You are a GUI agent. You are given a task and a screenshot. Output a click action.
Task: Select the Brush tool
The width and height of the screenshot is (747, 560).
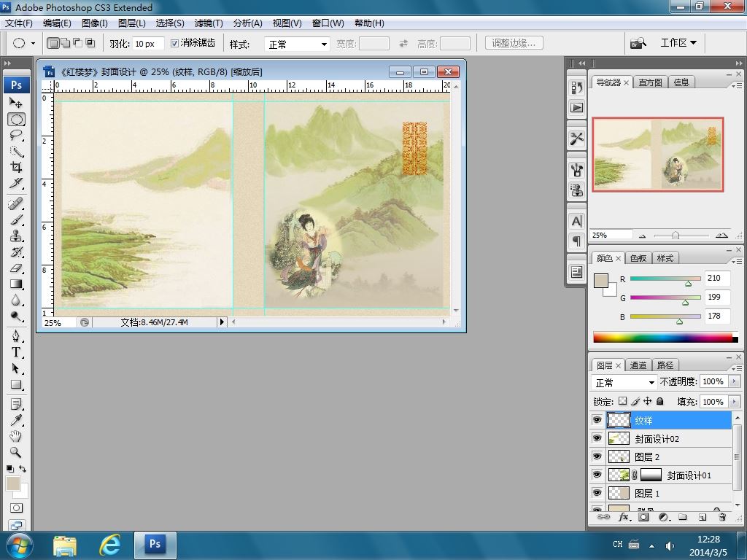click(16, 220)
